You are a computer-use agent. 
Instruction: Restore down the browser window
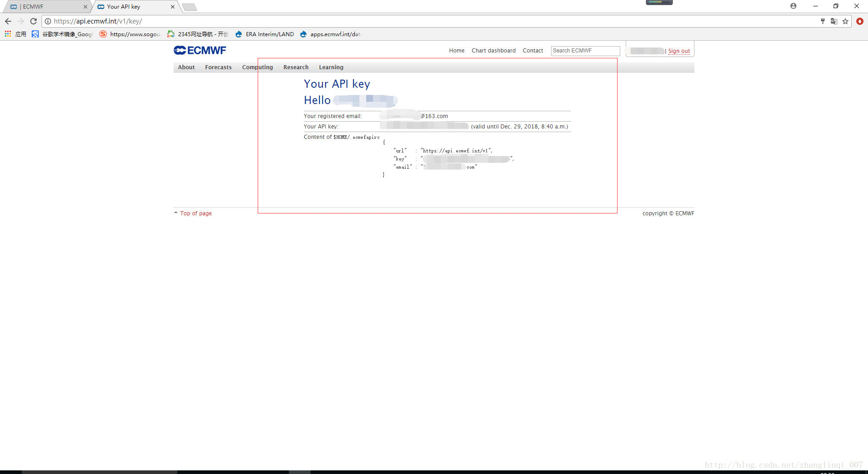836,6
